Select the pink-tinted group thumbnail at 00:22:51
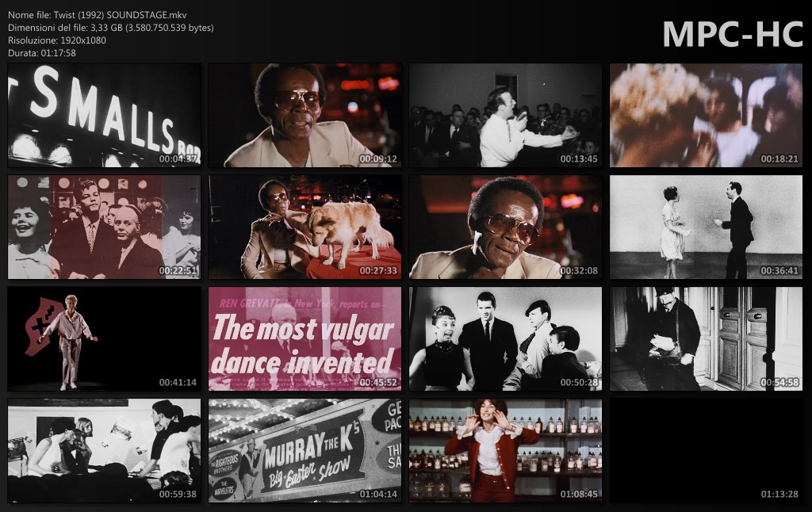The height and width of the screenshot is (512, 812). pos(105,227)
